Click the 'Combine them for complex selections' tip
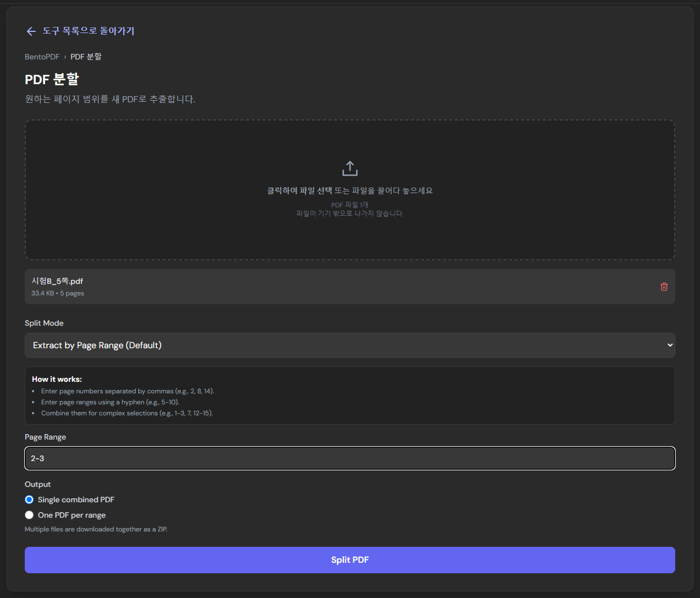 [x=127, y=413]
